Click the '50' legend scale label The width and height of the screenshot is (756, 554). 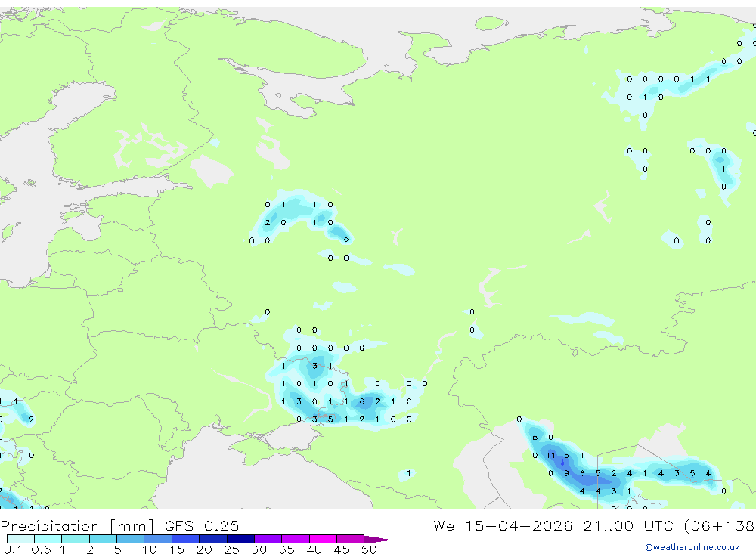(x=369, y=549)
